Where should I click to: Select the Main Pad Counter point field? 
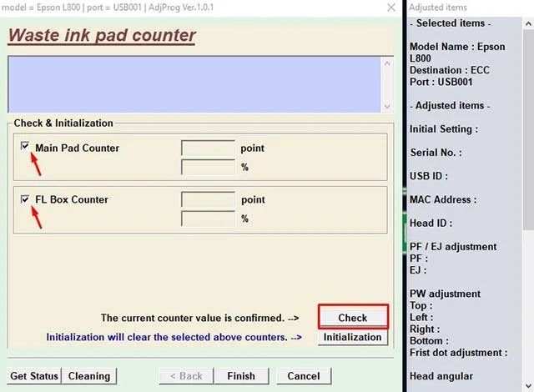click(x=208, y=148)
